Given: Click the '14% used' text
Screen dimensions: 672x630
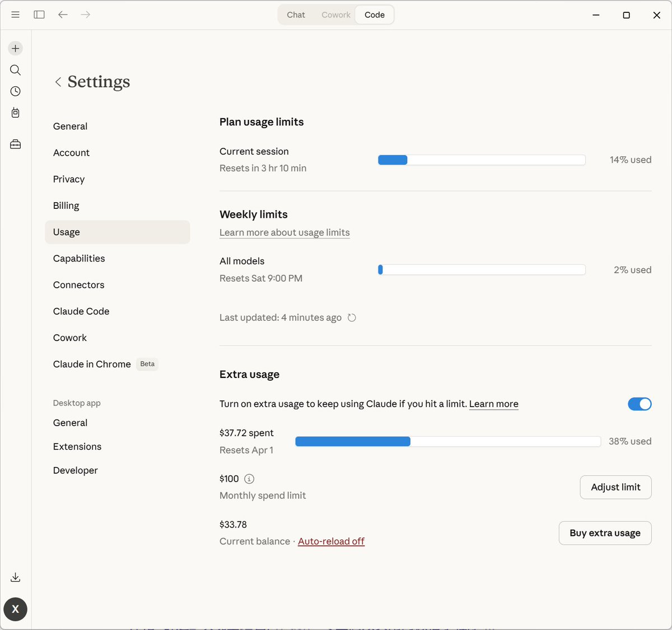Looking at the screenshot, I should (631, 160).
